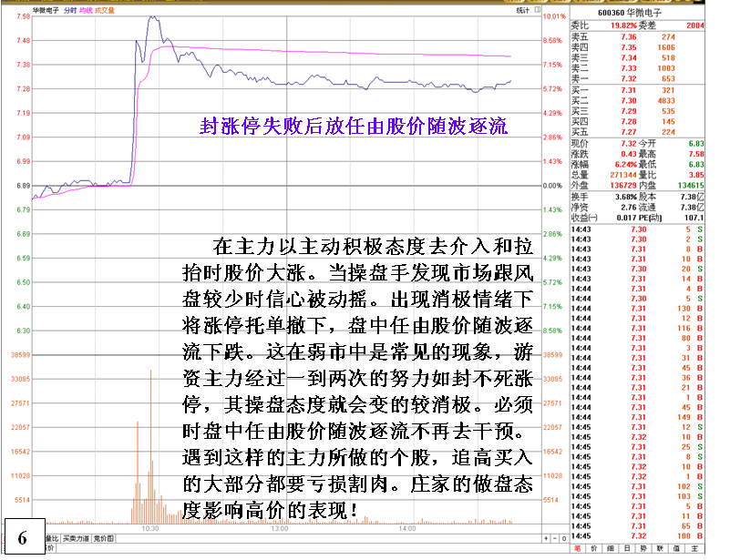Click the 净资 value 2.76
Image resolution: width=730 pixels, height=560 pixels.
[629, 207]
